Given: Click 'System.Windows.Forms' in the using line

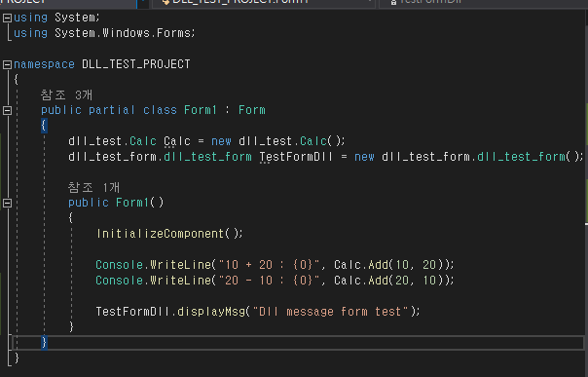Looking at the screenshot, I should (x=123, y=33).
